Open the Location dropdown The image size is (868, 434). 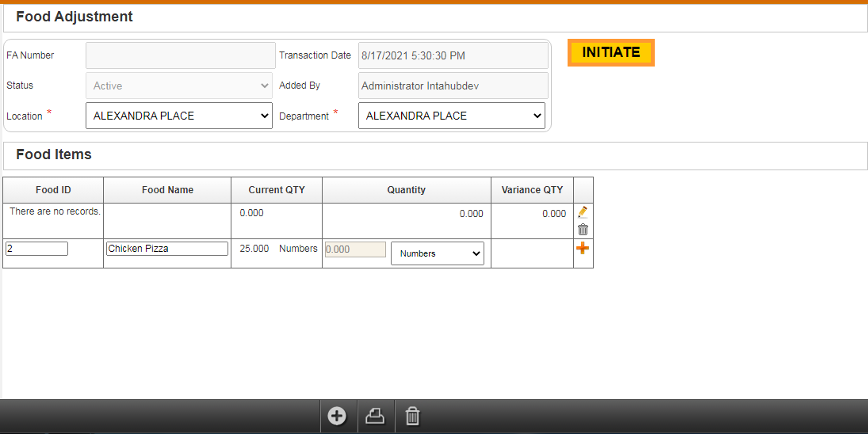[x=179, y=116]
